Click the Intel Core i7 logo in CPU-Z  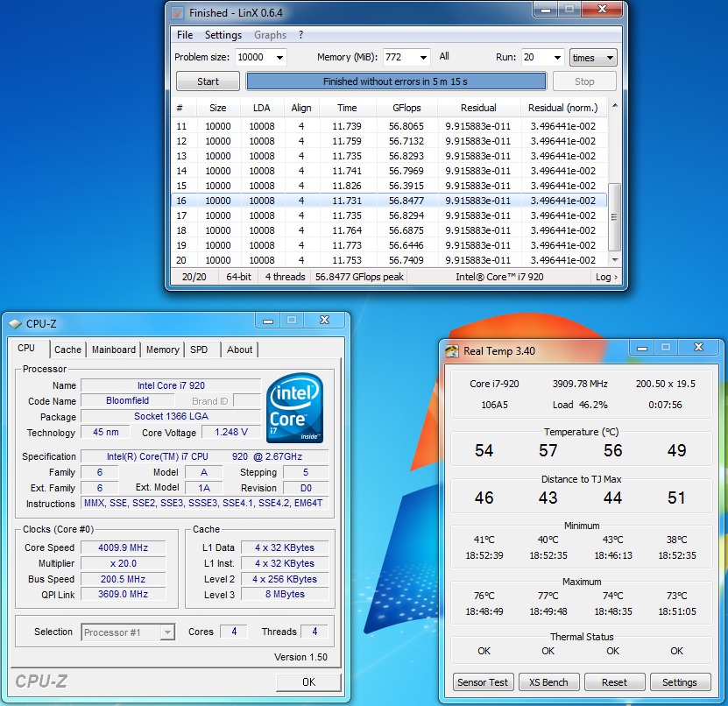pos(295,408)
